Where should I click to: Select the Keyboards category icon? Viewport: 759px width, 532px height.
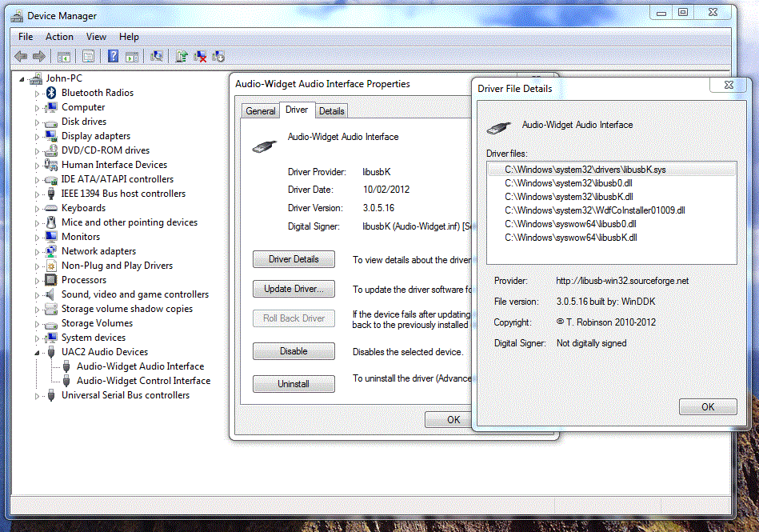[x=51, y=208]
